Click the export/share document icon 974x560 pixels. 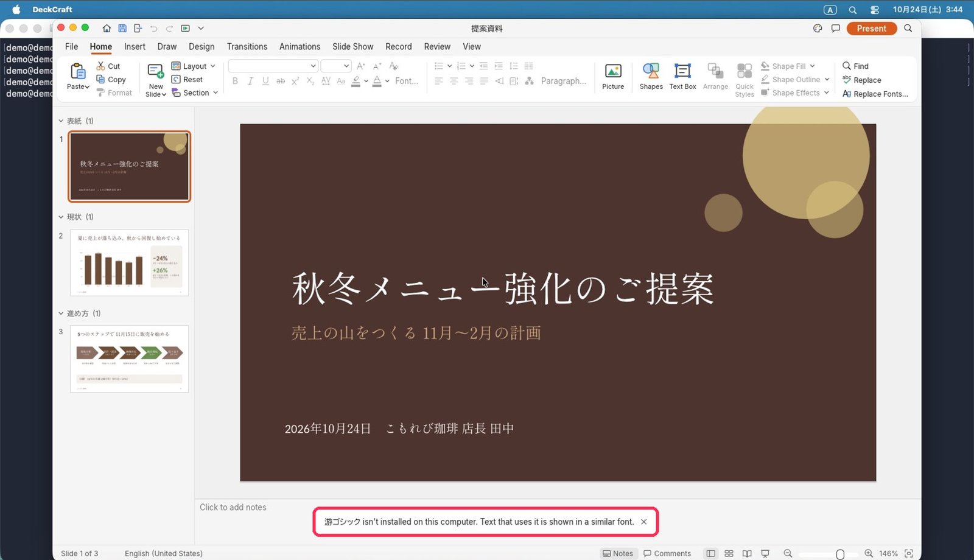click(x=138, y=28)
